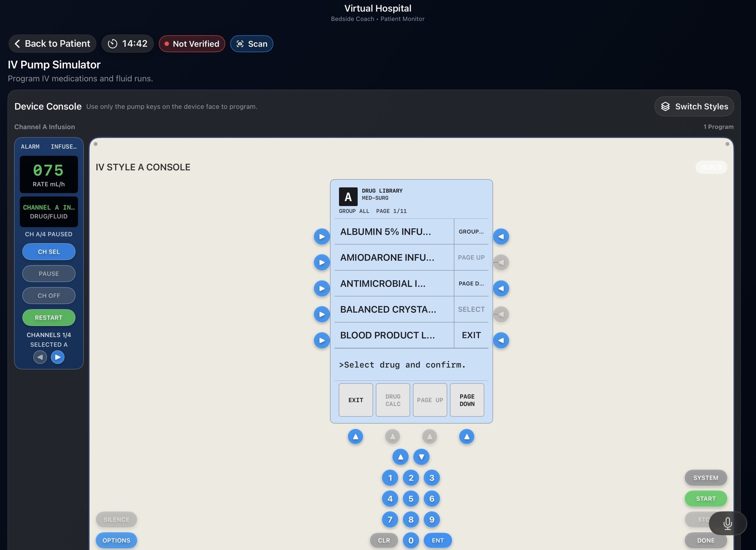Open Switch Styles selector

(x=694, y=106)
